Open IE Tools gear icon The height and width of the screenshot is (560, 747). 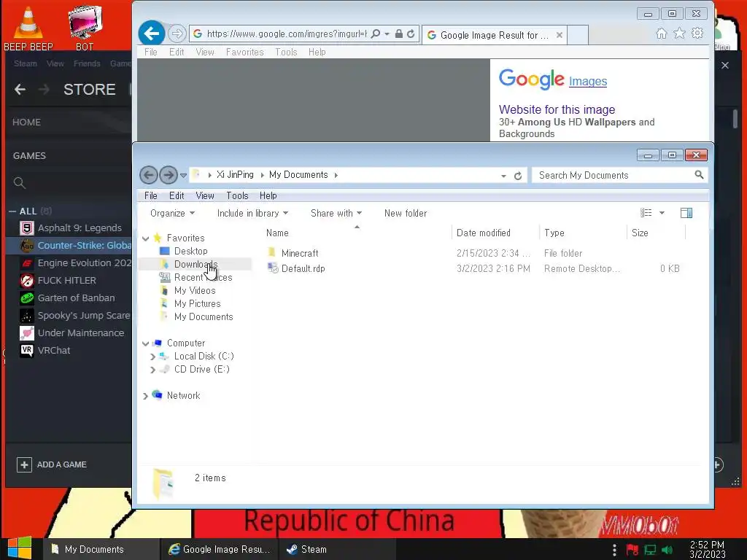697,34
